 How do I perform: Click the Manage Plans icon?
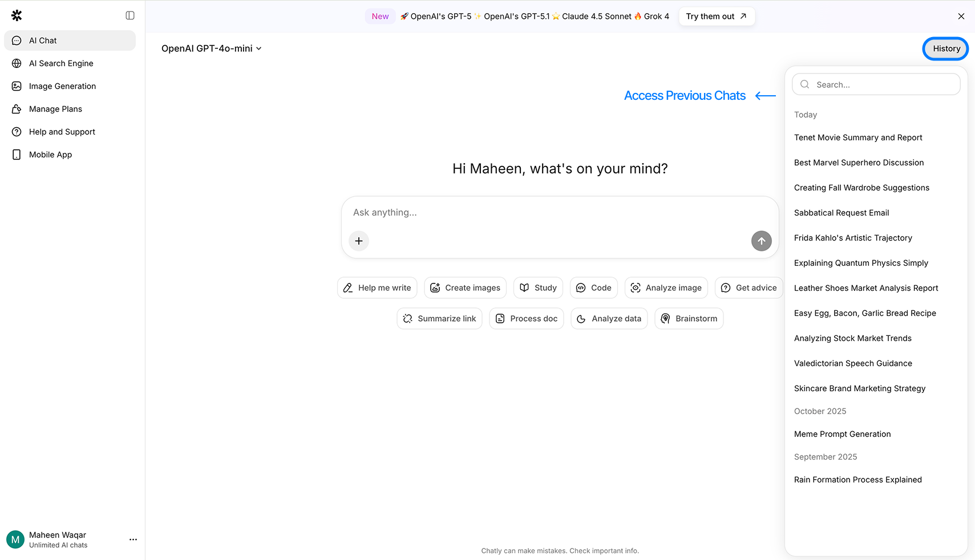coord(17,109)
